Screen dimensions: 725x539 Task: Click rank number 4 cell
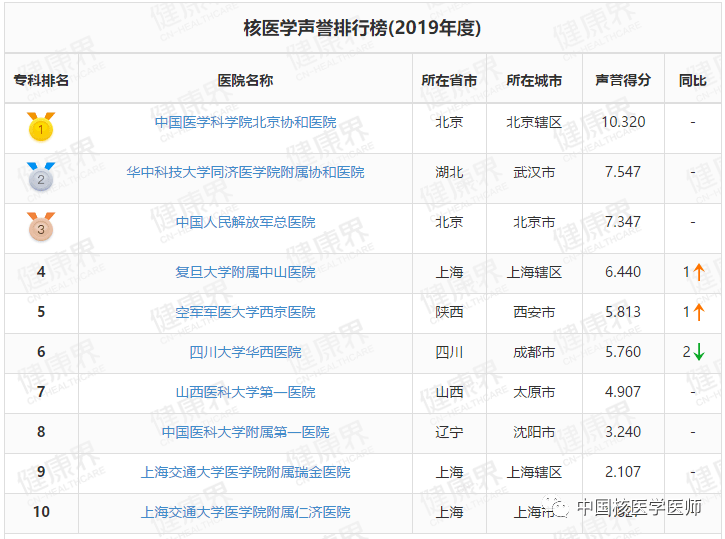41,272
